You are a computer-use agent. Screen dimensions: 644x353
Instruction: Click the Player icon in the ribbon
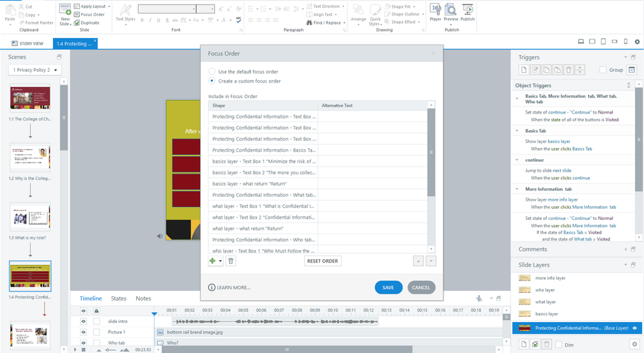coord(436,12)
